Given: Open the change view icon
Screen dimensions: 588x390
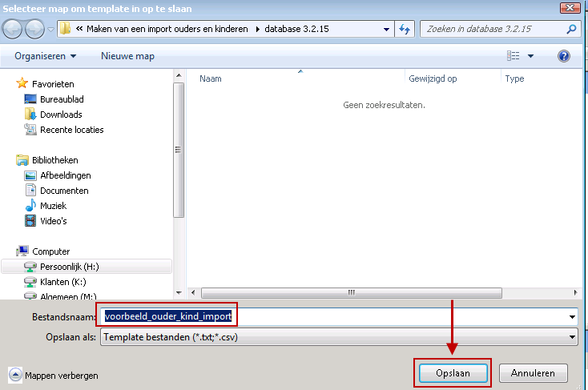Looking at the screenshot, I should click(513, 56).
